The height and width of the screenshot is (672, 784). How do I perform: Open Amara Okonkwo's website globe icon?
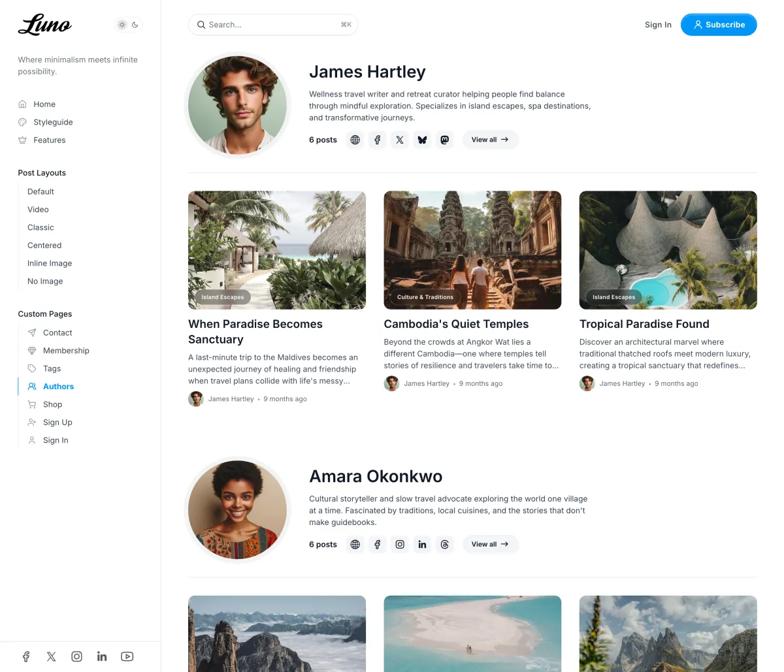tap(355, 545)
